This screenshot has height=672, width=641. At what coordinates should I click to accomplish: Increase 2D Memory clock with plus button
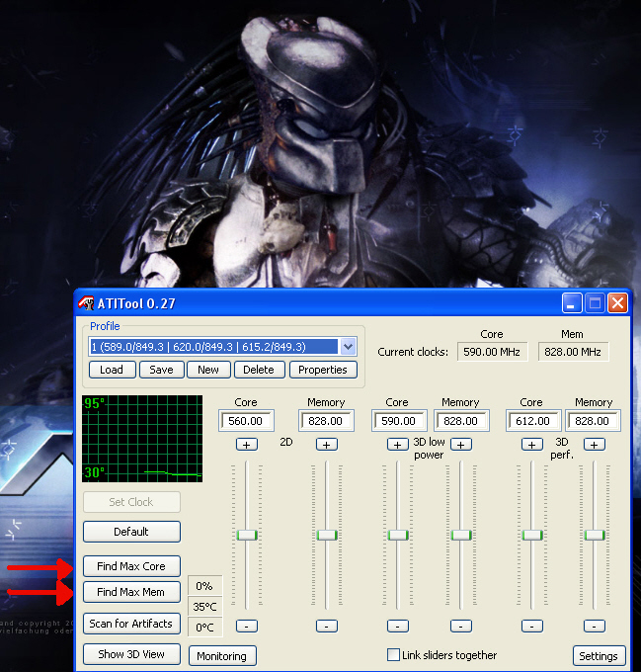coord(327,445)
